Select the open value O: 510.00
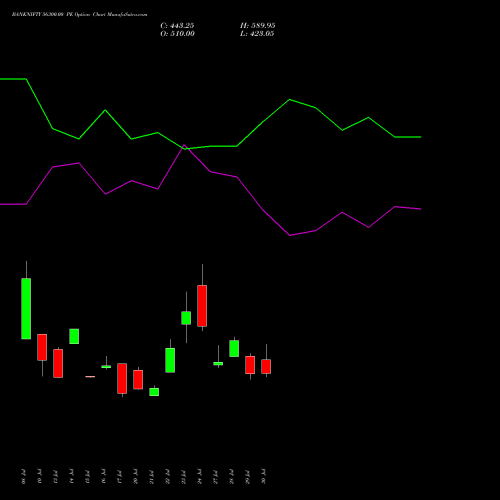This screenshot has height=500, width=500. coord(177,34)
